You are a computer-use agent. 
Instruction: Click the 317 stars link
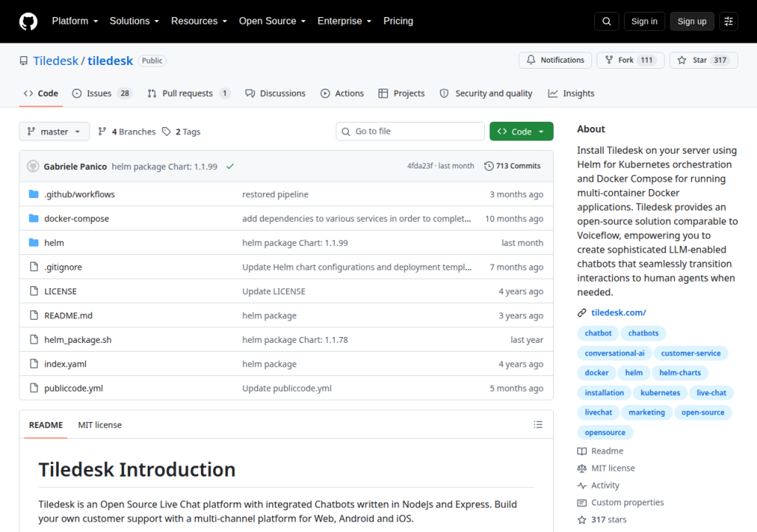click(x=608, y=520)
